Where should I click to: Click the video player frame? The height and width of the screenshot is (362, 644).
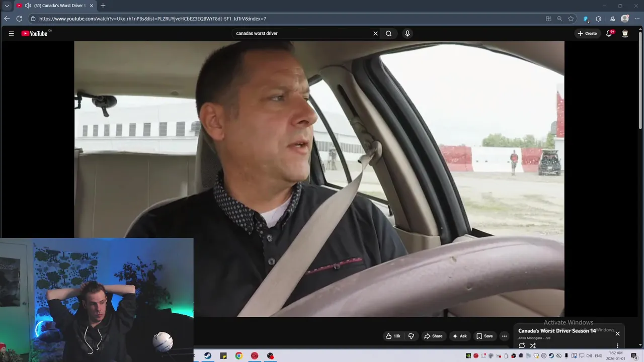[319, 179]
